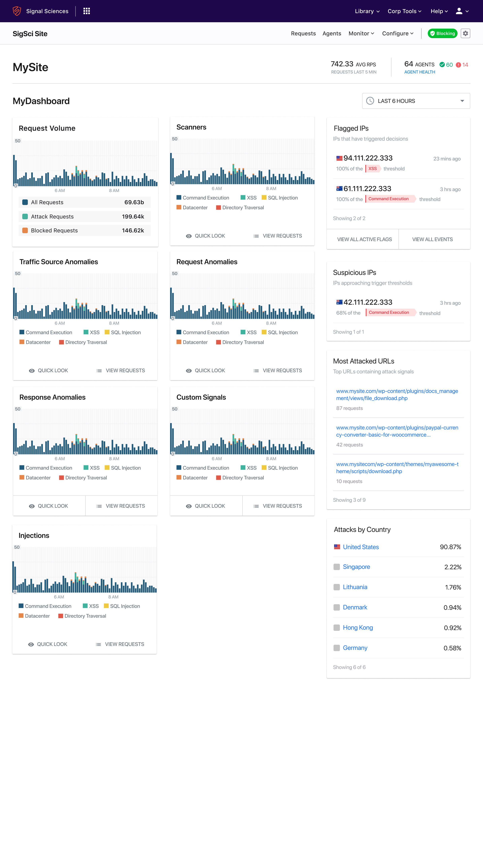This screenshot has height=868, width=483.
Task: Expand the Corp Tools dropdown
Action: [404, 11]
